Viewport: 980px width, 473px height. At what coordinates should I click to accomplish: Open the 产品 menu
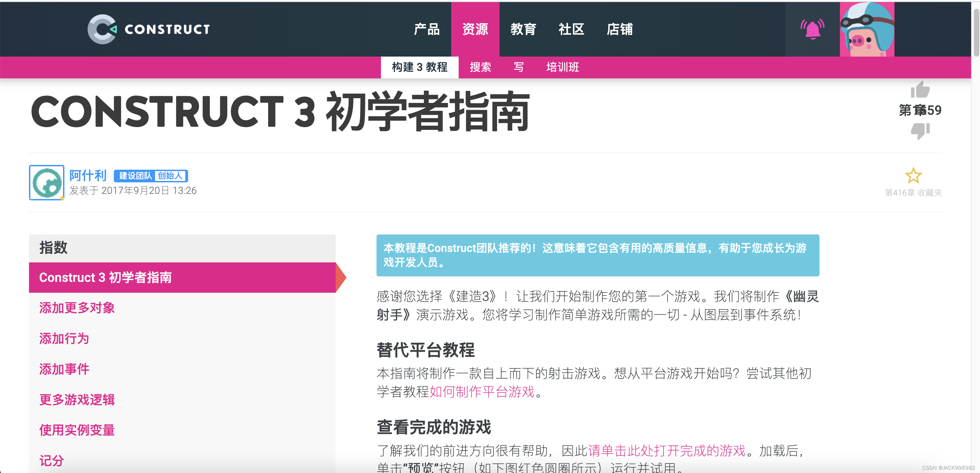[x=427, y=29]
